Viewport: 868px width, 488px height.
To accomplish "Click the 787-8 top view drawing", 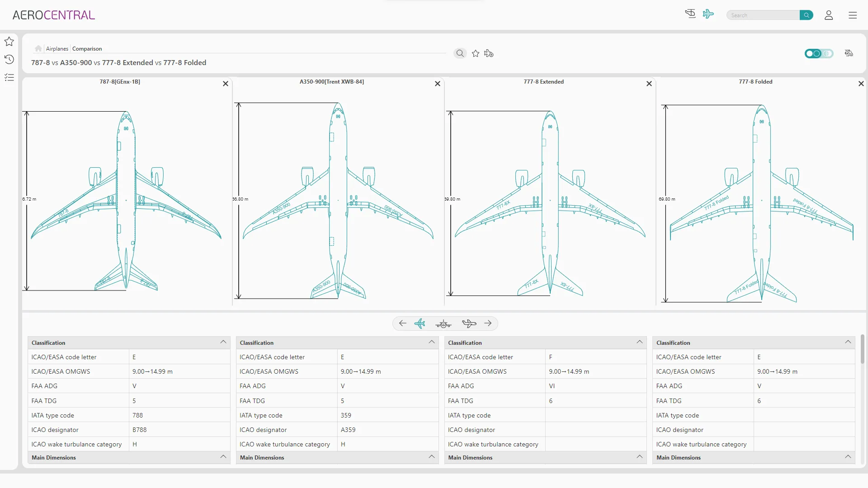I will click(x=126, y=201).
